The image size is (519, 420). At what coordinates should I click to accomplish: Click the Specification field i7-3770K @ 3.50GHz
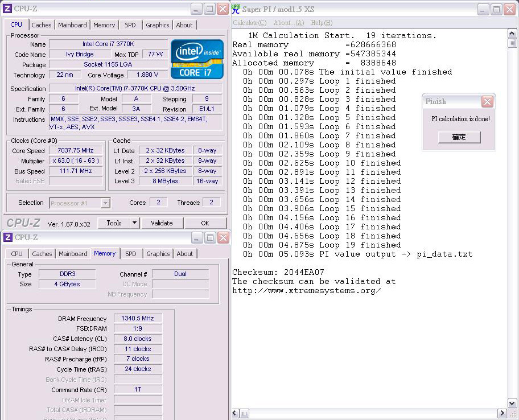(x=135, y=88)
